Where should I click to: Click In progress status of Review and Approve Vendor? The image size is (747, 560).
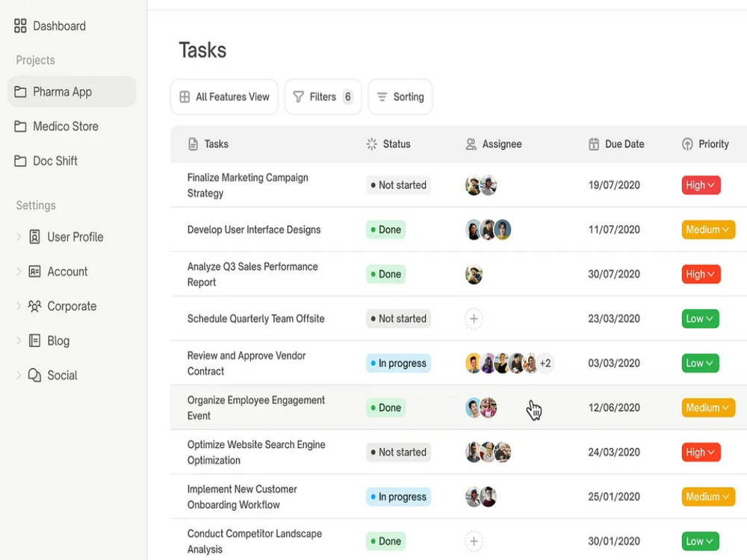pos(398,363)
